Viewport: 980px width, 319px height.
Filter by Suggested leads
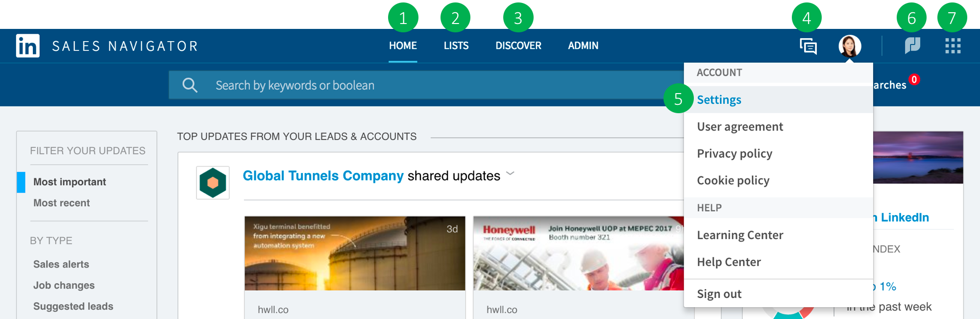pos(73,306)
